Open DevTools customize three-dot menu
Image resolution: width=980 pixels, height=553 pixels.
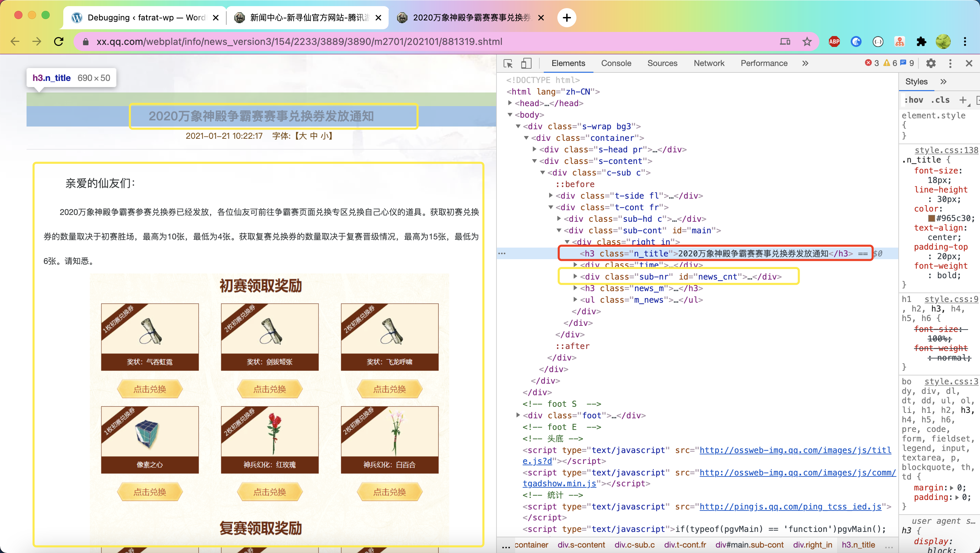pos(950,63)
